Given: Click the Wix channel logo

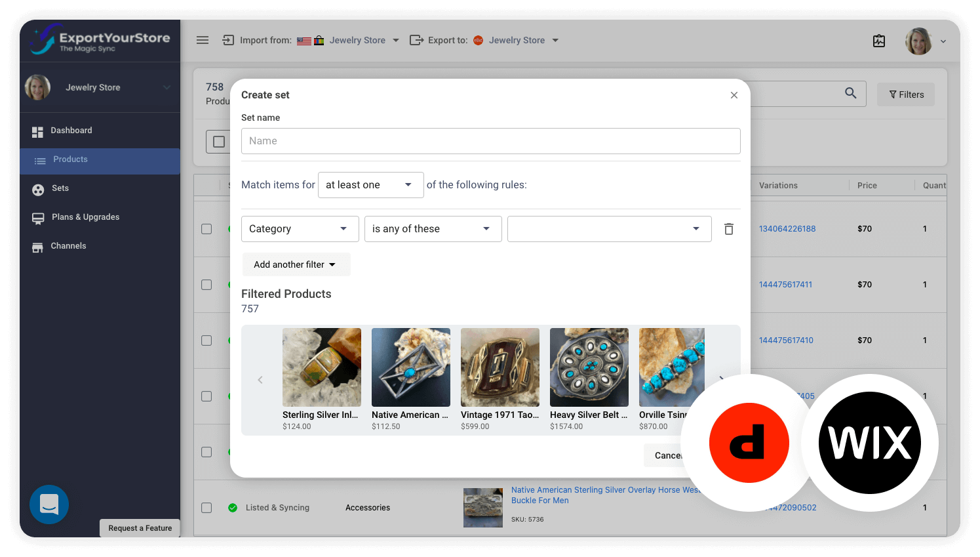Looking at the screenshot, I should coord(869,442).
